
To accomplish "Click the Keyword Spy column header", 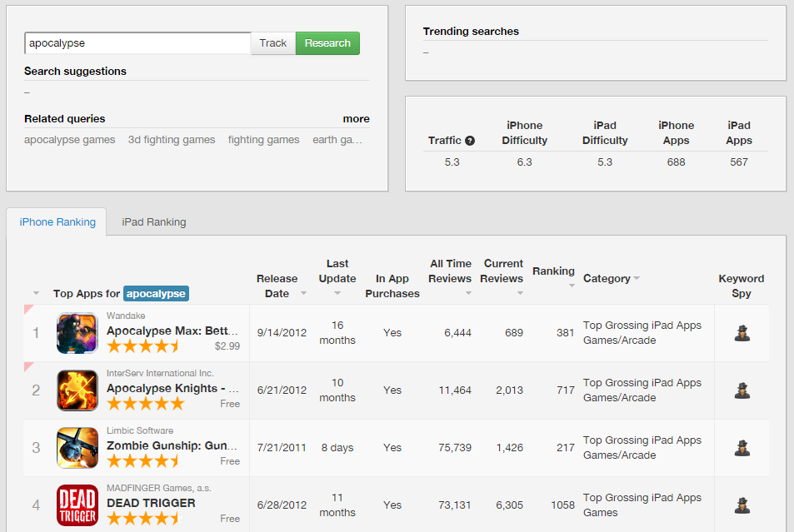I will 742,286.
